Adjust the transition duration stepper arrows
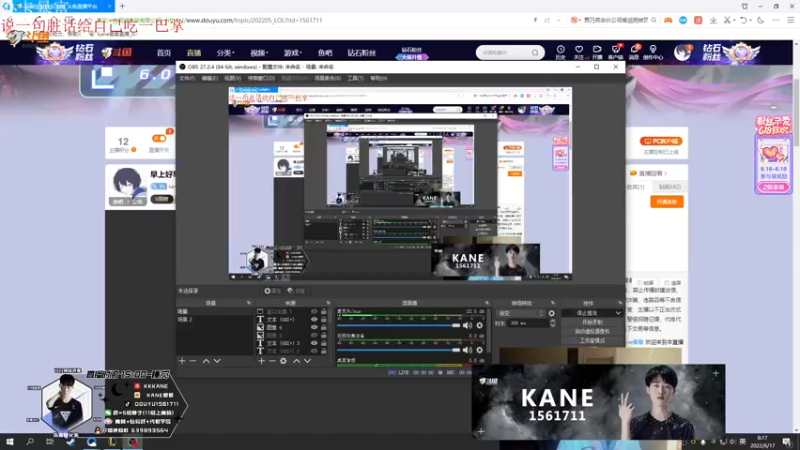The height and width of the screenshot is (450, 800). click(x=553, y=323)
